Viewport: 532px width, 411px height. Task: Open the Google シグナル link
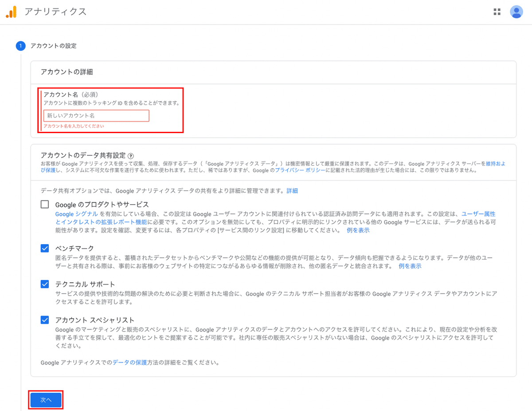(x=77, y=214)
